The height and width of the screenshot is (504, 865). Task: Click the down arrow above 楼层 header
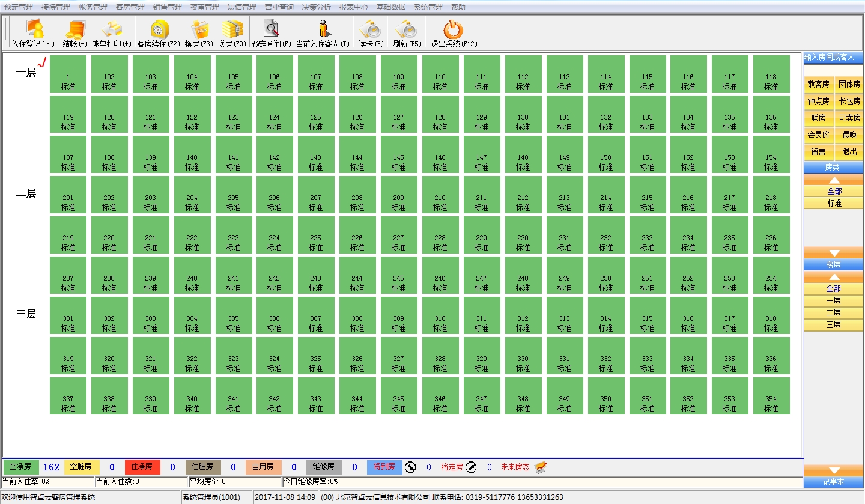833,253
